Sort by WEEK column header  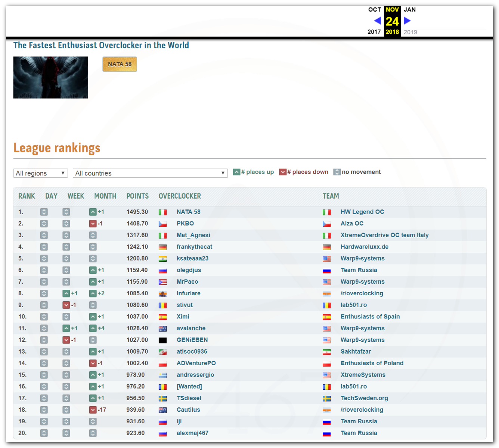[76, 196]
